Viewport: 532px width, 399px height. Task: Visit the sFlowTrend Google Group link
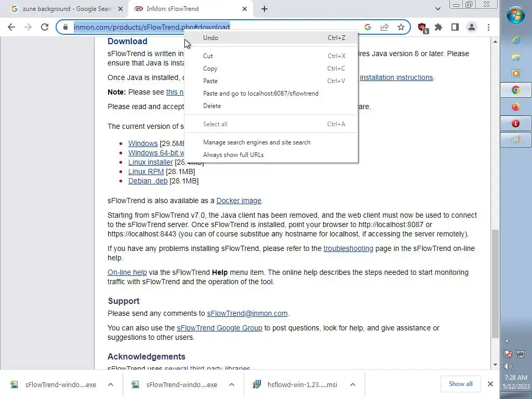pyautogui.click(x=220, y=328)
